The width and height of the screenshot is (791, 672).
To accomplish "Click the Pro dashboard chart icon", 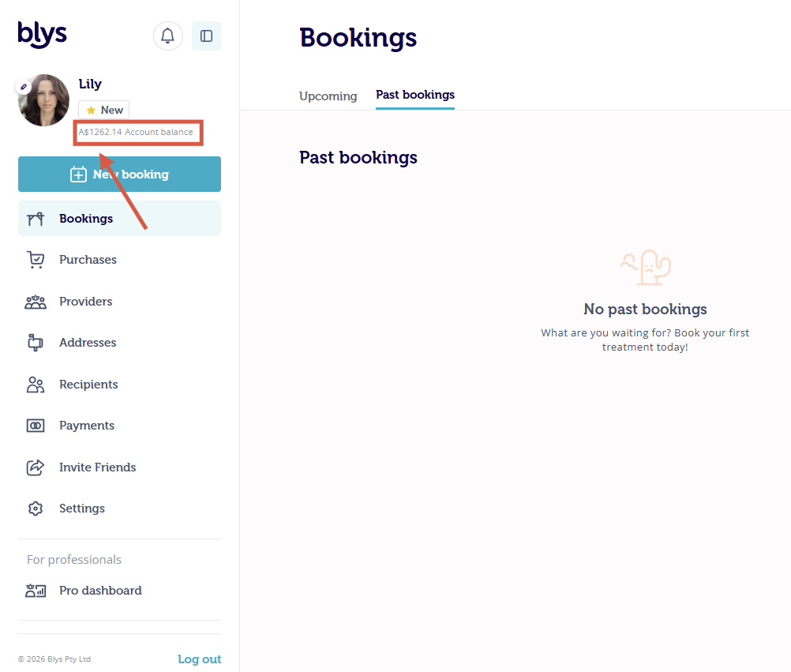I will (x=36, y=591).
